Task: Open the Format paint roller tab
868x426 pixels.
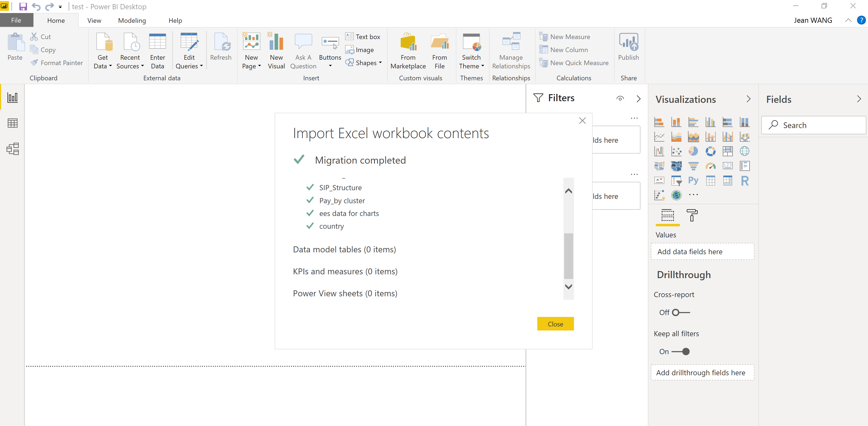Action: coord(692,215)
